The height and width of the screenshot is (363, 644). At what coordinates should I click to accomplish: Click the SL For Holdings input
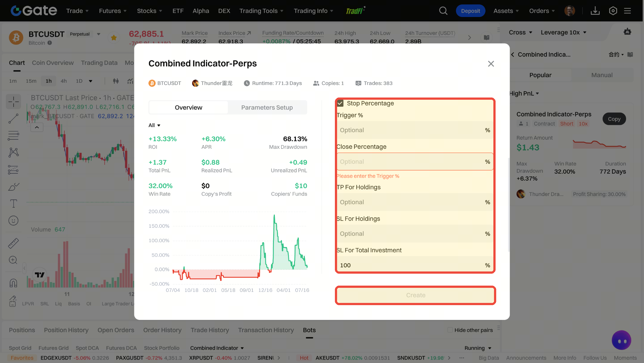(415, 234)
